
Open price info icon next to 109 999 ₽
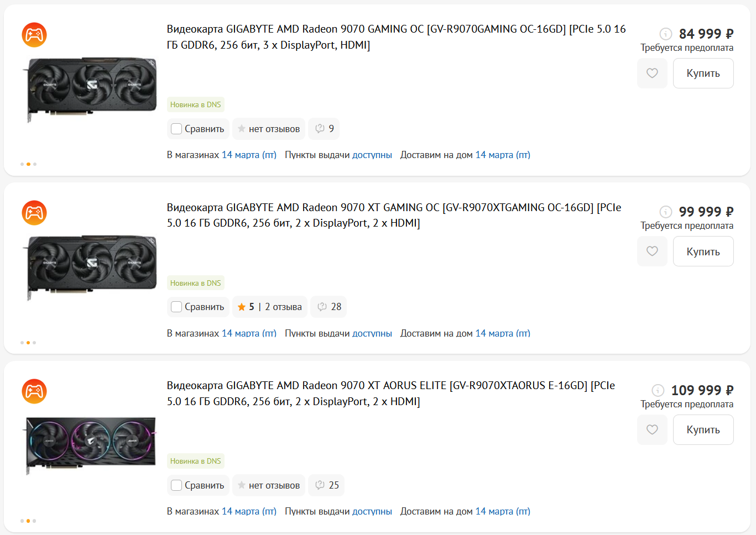[x=658, y=390]
